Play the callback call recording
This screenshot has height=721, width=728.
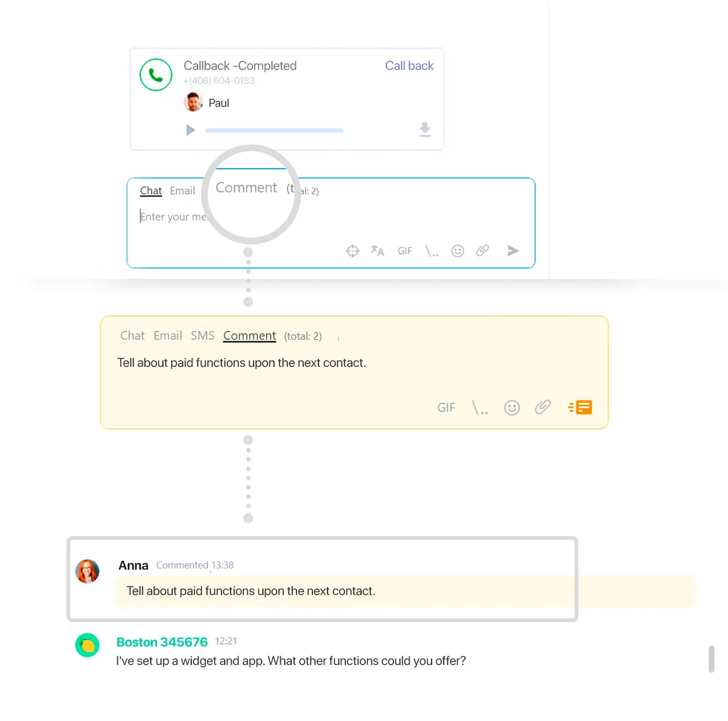[190, 130]
